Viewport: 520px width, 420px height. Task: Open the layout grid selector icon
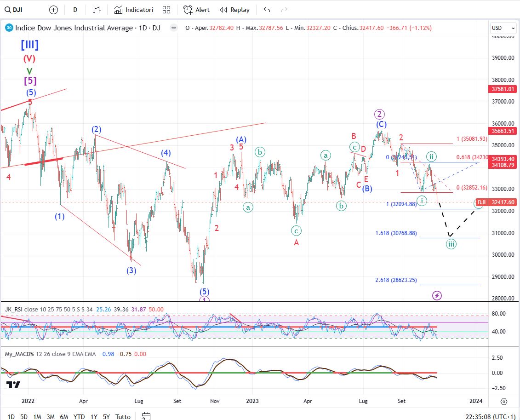coord(166,10)
